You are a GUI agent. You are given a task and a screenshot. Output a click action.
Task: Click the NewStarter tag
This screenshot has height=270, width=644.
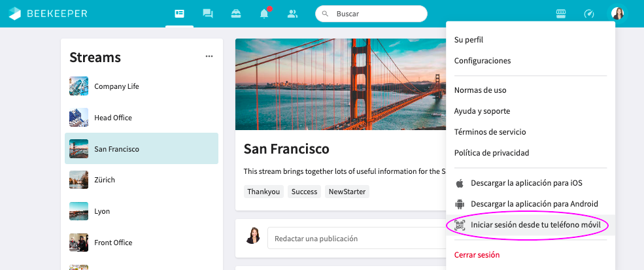click(347, 192)
